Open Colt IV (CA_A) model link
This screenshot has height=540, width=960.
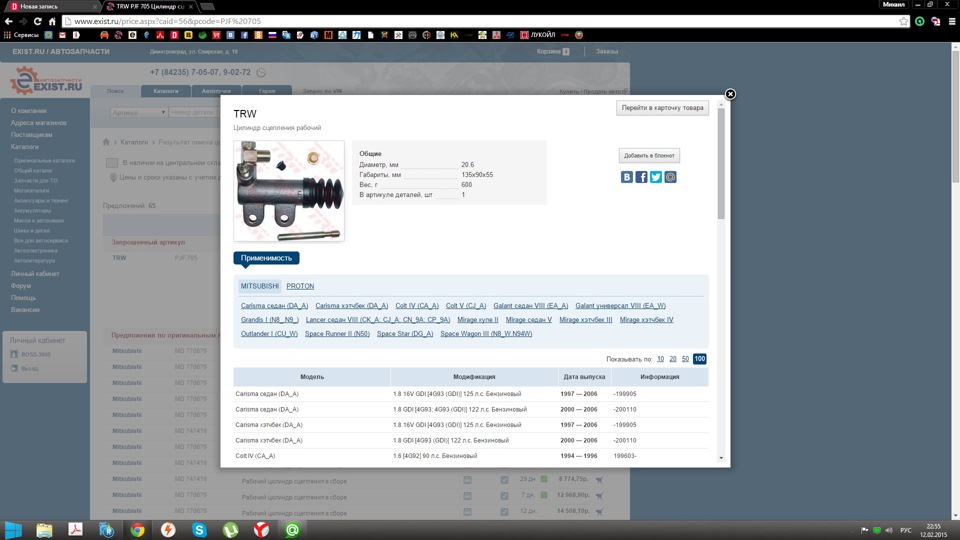417,306
